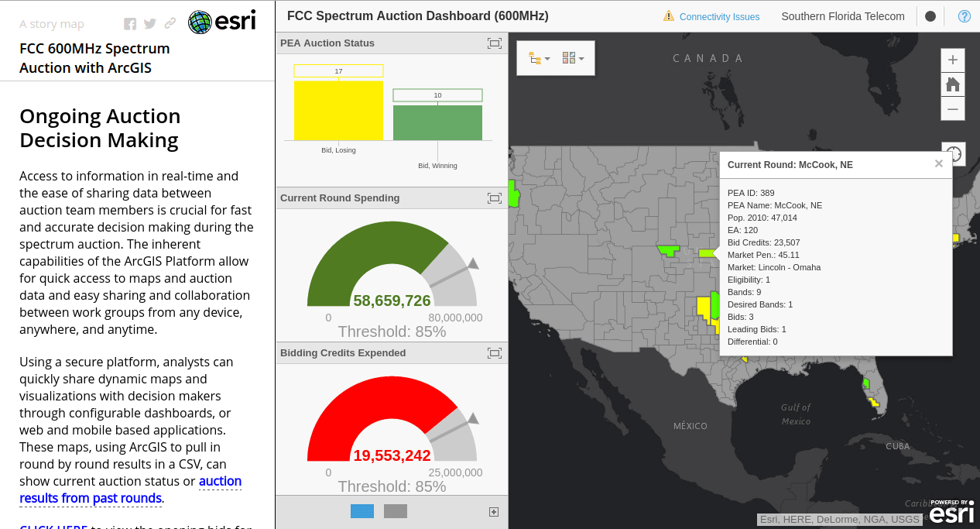Screen dimensions: 980x529
Task: Click the Bands: 9 row
Action: [x=745, y=292]
